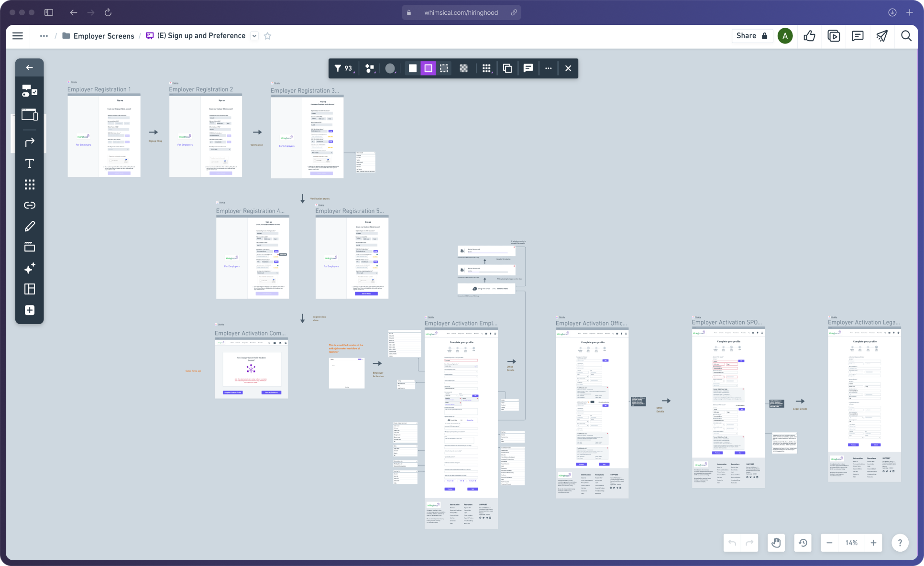The image size is (924, 566).
Task: Open the hamburger menu top left
Action: point(18,36)
